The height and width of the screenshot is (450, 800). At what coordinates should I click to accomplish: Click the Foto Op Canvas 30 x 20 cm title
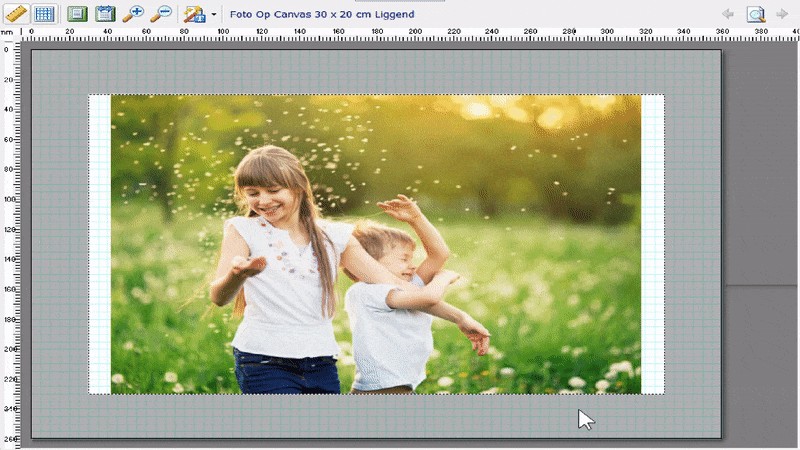(321, 15)
